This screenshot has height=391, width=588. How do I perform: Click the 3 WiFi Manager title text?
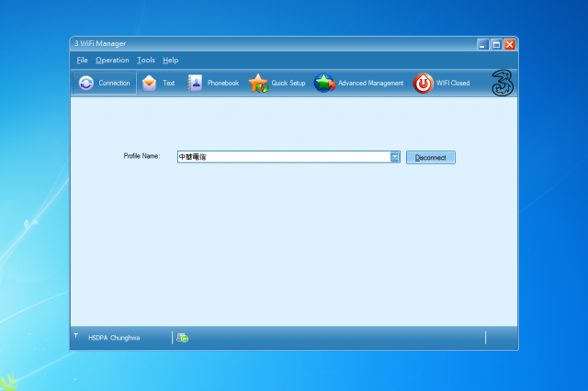(x=100, y=43)
